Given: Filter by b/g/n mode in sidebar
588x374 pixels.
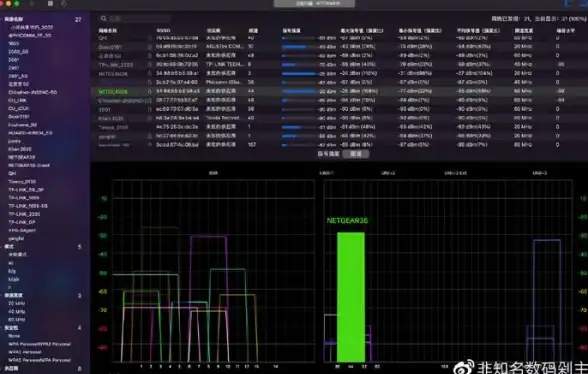Looking at the screenshot, I should 14,279.
